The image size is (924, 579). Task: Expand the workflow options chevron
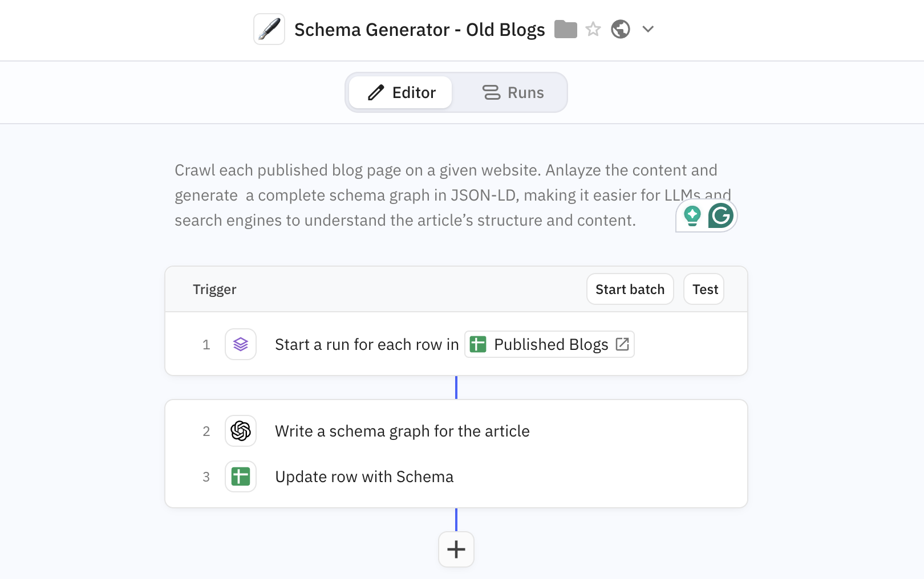tap(647, 29)
